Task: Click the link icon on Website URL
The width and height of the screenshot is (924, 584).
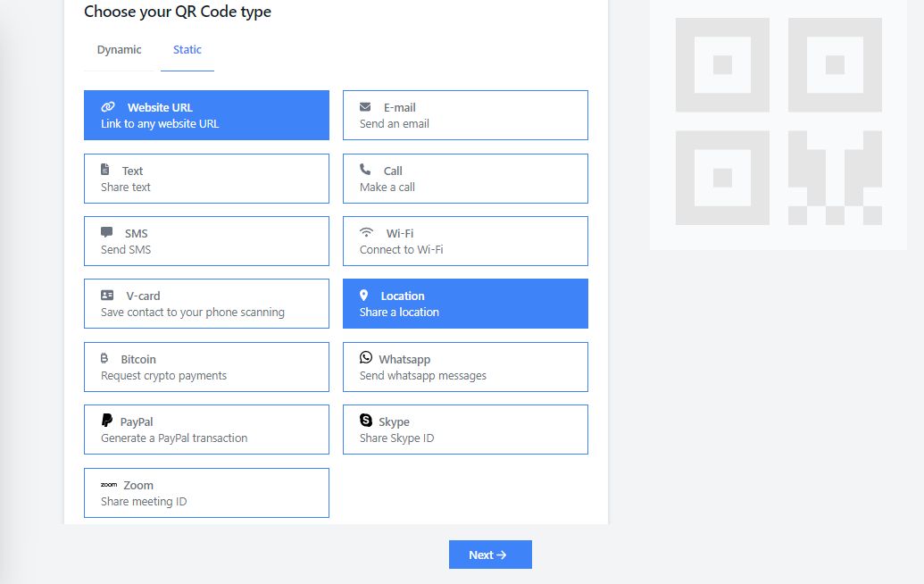Action: (108, 107)
